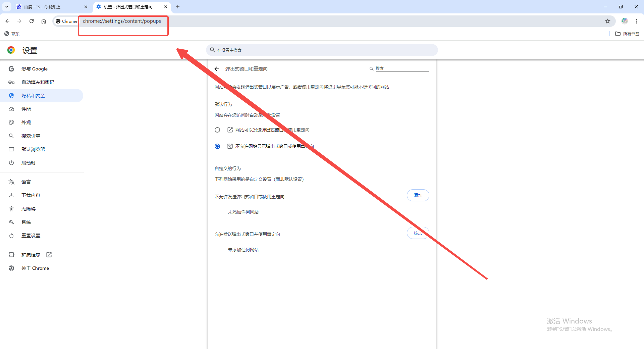The height and width of the screenshot is (349, 644).
Task: Click the Chrome site info chip
Action: [x=66, y=21]
